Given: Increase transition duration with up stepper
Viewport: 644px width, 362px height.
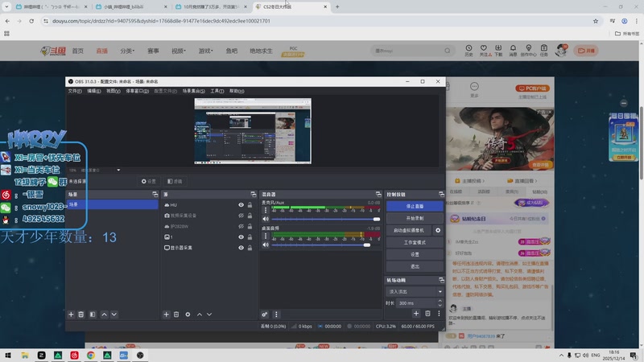Looking at the screenshot, I should [x=440, y=301].
